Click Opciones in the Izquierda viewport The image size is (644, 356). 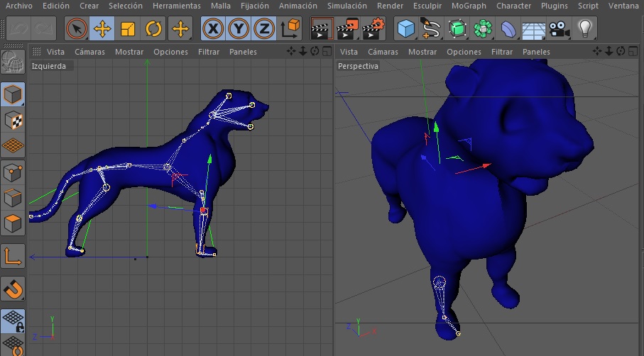pyautogui.click(x=171, y=52)
